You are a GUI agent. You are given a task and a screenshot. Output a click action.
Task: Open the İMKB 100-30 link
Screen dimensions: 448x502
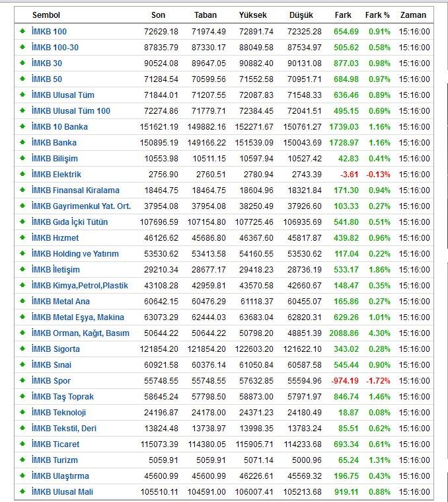[55, 48]
